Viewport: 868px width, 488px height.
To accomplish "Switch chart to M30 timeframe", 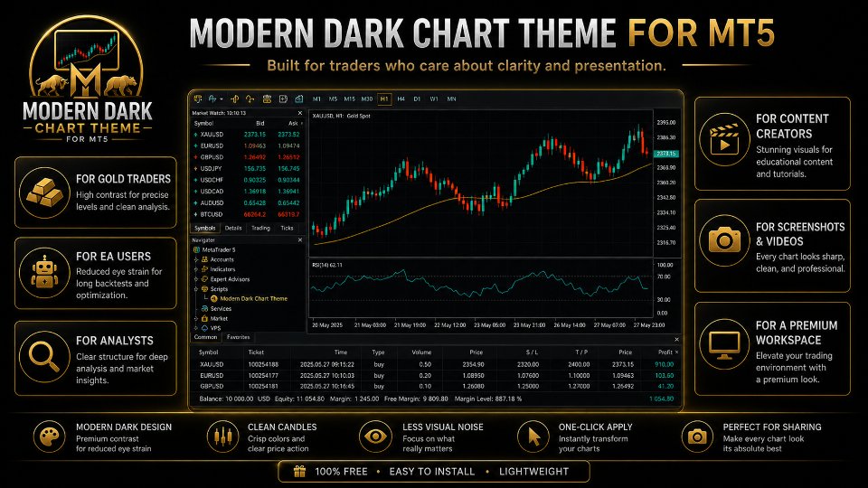I will pos(367,99).
